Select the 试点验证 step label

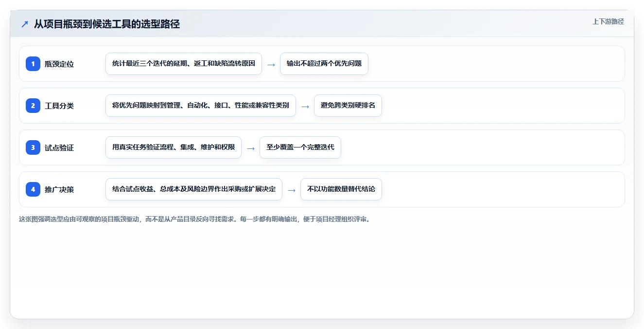pyautogui.click(x=59, y=147)
